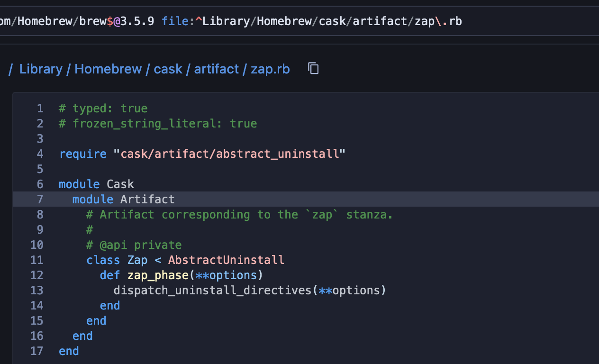This screenshot has width=599, height=364.
Task: Click the Zap class name on line 11
Action: tap(137, 260)
